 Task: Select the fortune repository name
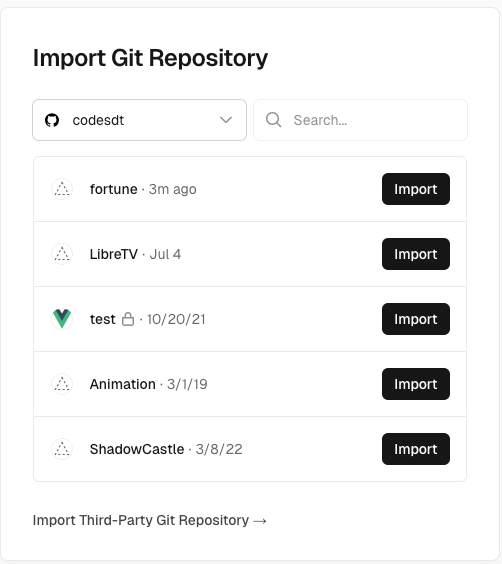114,189
